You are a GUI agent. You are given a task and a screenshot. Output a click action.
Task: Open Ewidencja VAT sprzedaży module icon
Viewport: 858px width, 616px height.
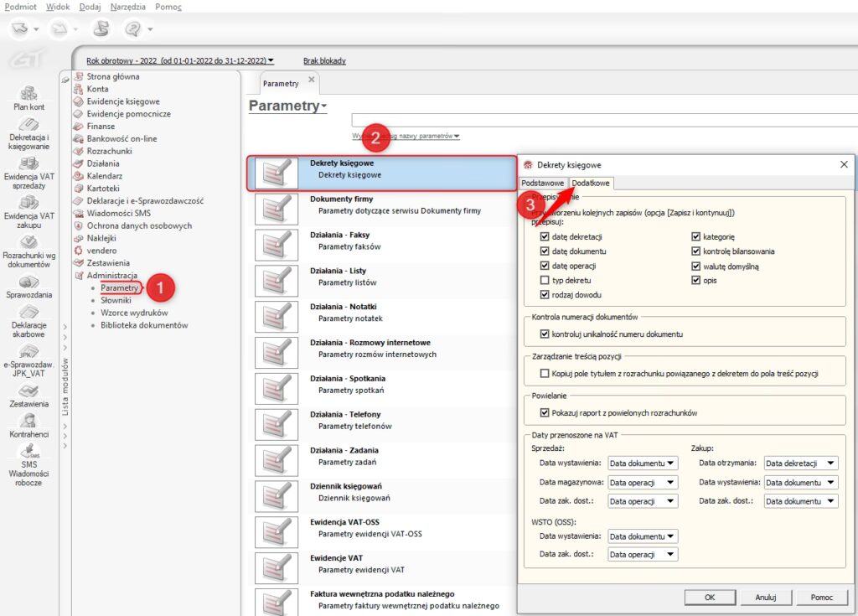(28, 164)
